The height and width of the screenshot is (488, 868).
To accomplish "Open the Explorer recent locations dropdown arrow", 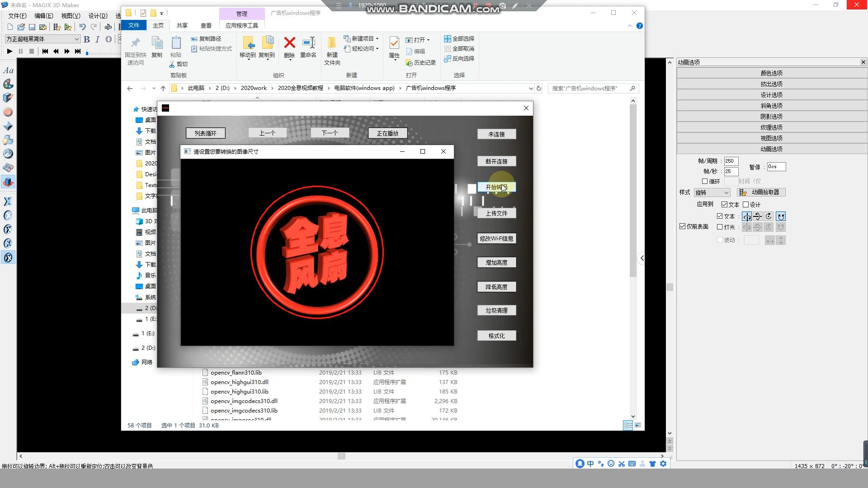I will pyautogui.click(x=154, y=89).
